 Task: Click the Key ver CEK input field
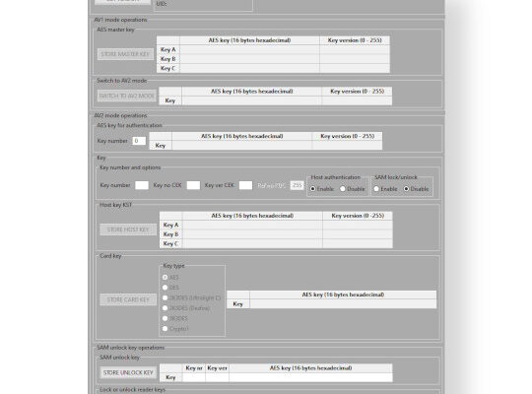[245, 185]
